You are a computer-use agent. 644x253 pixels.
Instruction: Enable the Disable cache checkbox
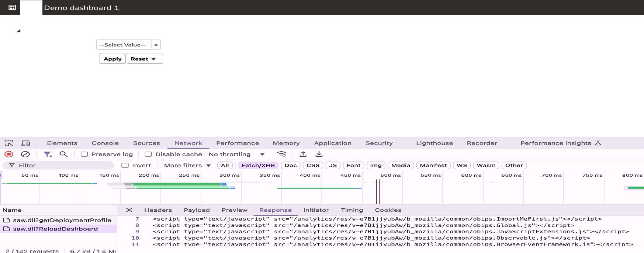(x=148, y=154)
